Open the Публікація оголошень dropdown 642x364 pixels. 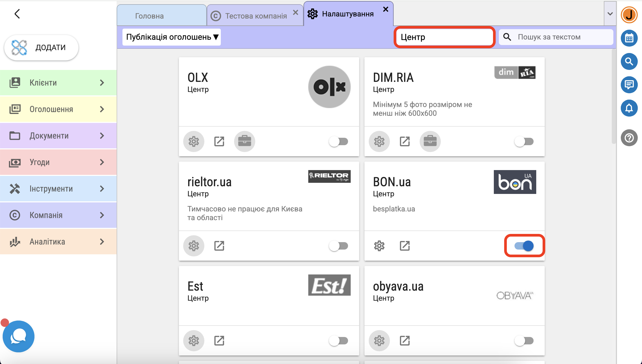pos(172,37)
